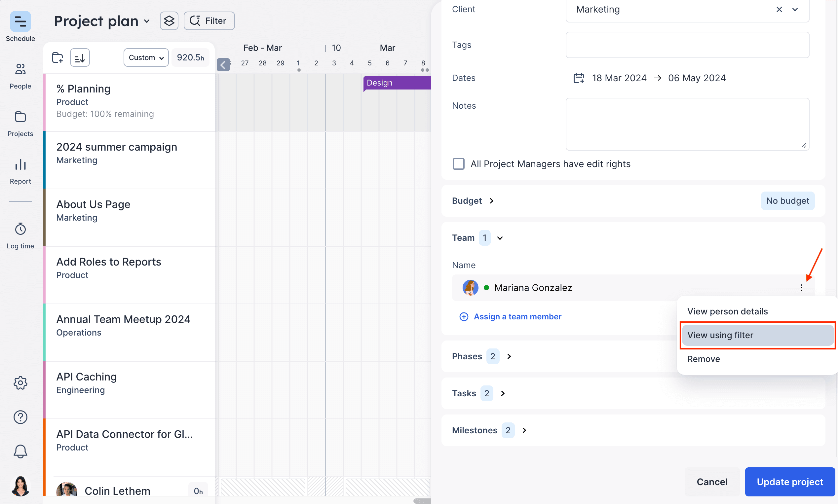Open the Report section
The height and width of the screenshot is (504, 838).
click(20, 165)
